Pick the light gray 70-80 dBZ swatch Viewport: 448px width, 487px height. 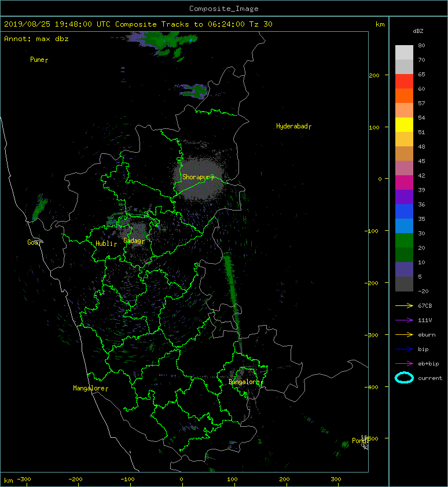404,53
